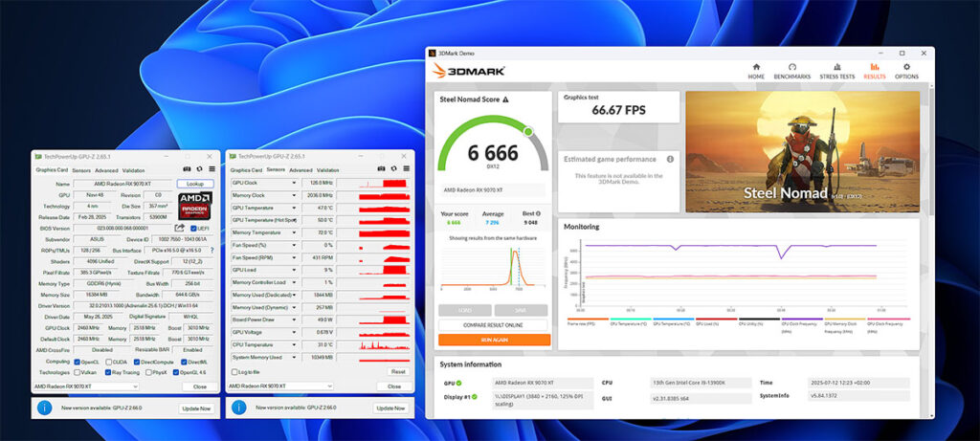Open 3DMark Results section

[x=875, y=71]
